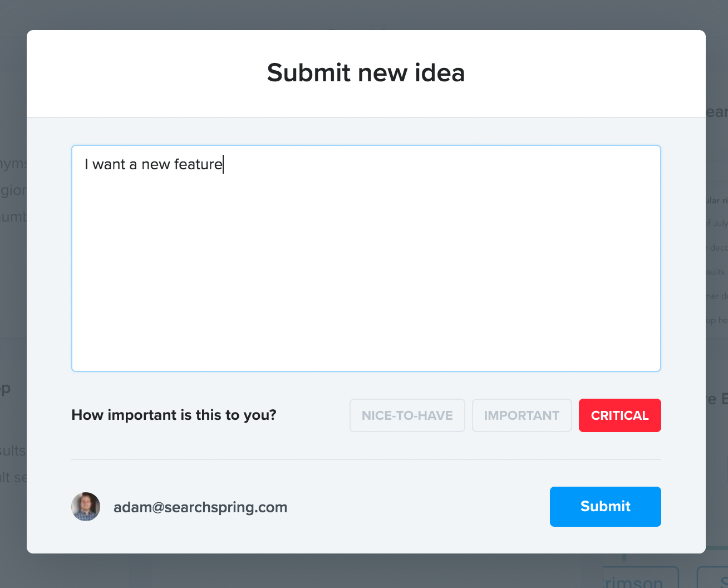
Task: Choose the IMPORTANT priority level
Action: pos(522,415)
